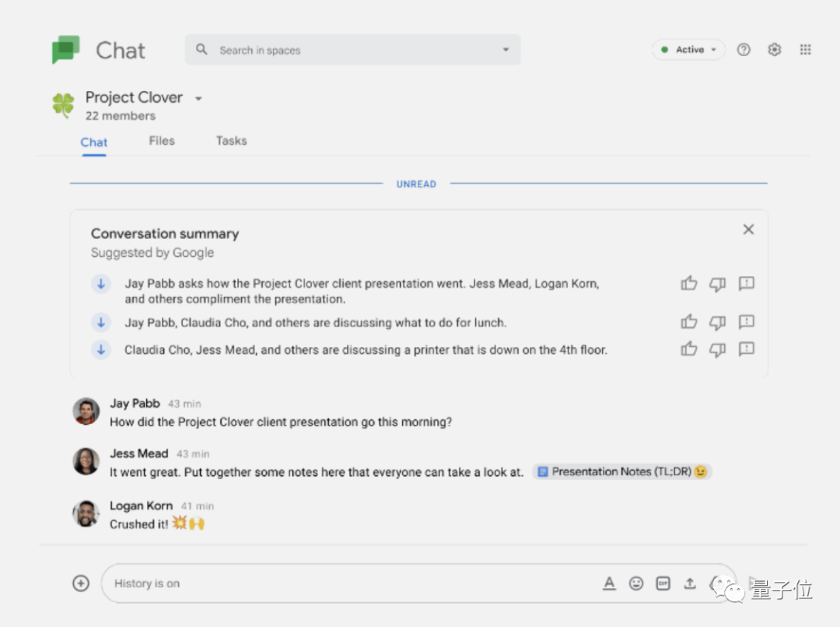Open the Presentation Notes document chip
The image size is (840, 627).
click(x=621, y=471)
